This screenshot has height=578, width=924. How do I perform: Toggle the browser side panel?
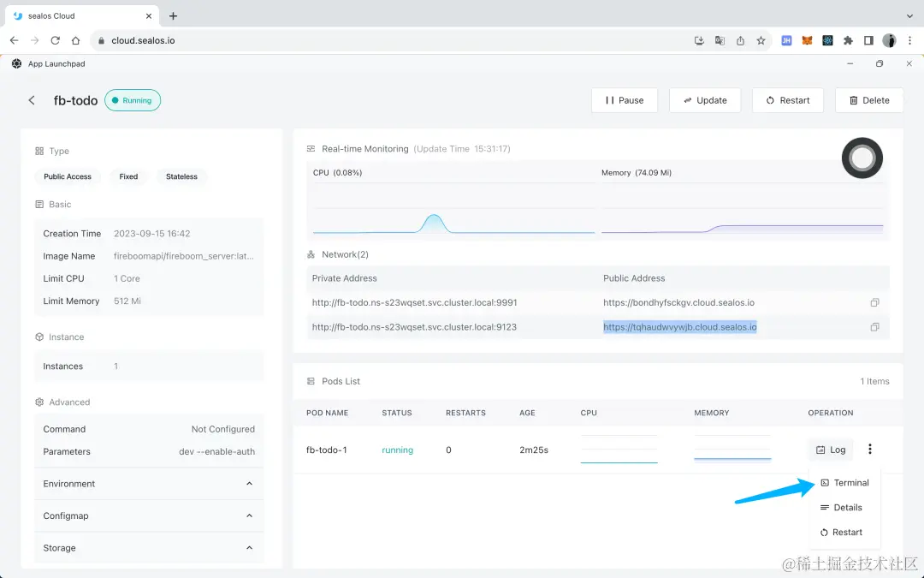click(868, 41)
